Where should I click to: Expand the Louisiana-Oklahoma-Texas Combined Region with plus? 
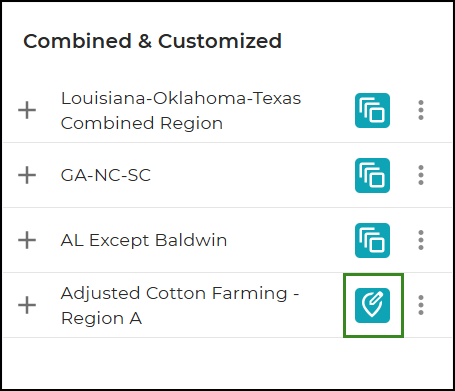27,110
